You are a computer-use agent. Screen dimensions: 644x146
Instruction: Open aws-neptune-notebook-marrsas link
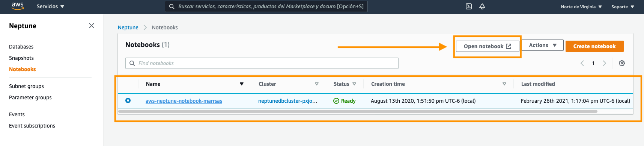tap(184, 101)
